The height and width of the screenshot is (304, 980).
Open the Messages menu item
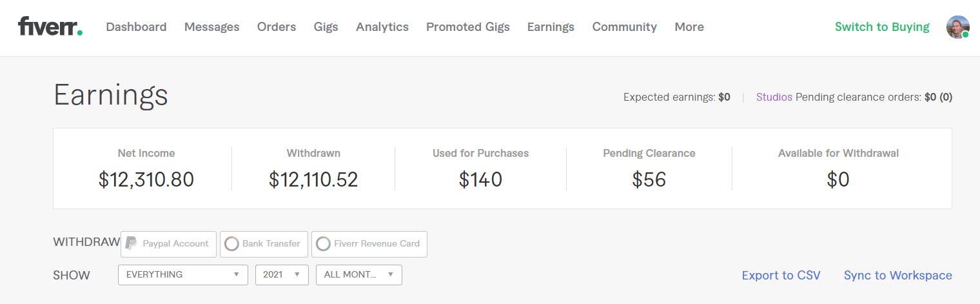click(x=211, y=27)
